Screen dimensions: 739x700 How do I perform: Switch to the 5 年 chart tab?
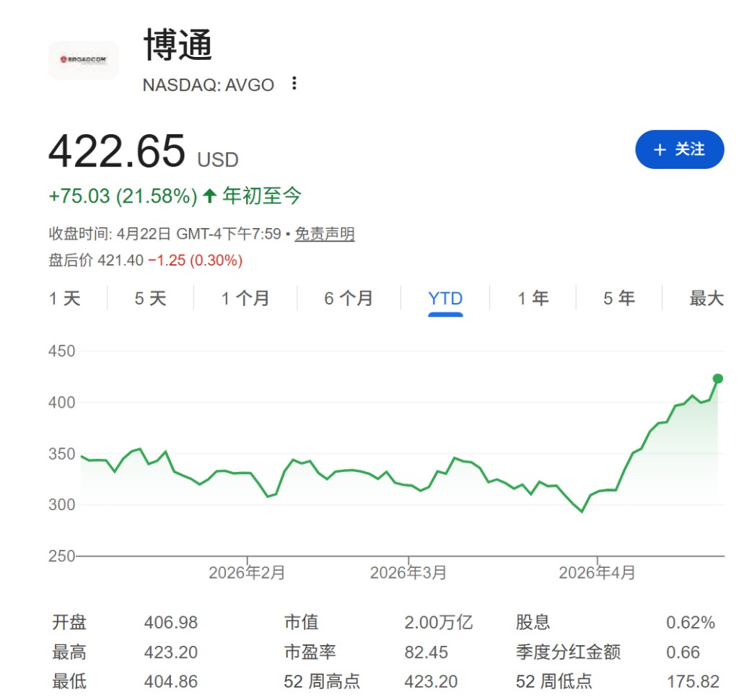click(x=618, y=298)
